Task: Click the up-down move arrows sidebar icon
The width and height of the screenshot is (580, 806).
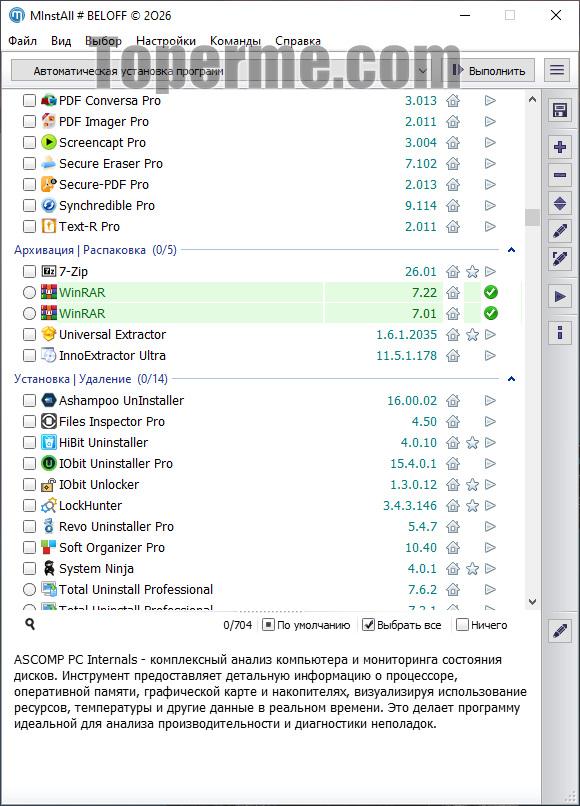Action: [x=559, y=204]
